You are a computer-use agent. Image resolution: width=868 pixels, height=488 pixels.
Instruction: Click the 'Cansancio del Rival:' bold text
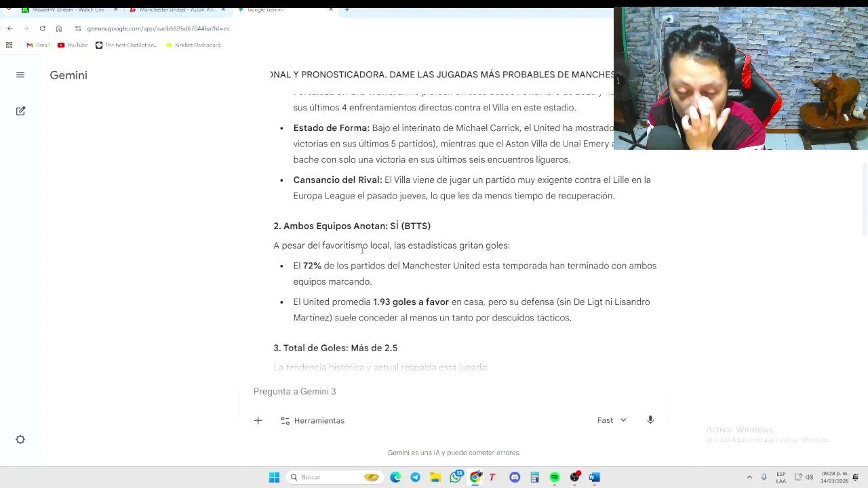tap(338, 180)
